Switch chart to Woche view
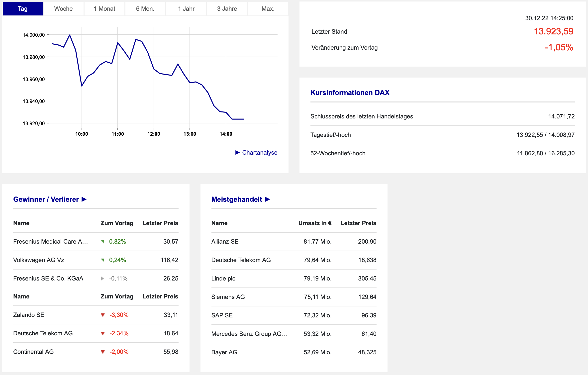 pyautogui.click(x=63, y=9)
